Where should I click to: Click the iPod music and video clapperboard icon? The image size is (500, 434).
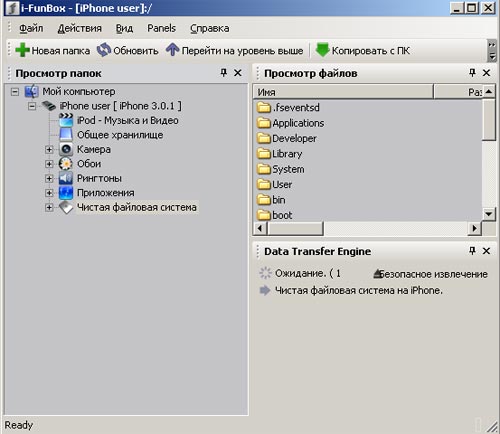pyautogui.click(x=66, y=120)
